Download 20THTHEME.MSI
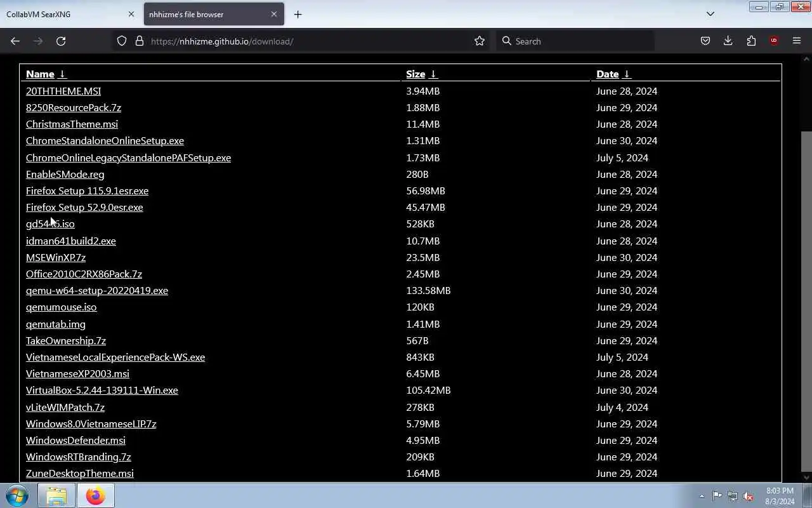The height and width of the screenshot is (508, 812). coord(63,91)
